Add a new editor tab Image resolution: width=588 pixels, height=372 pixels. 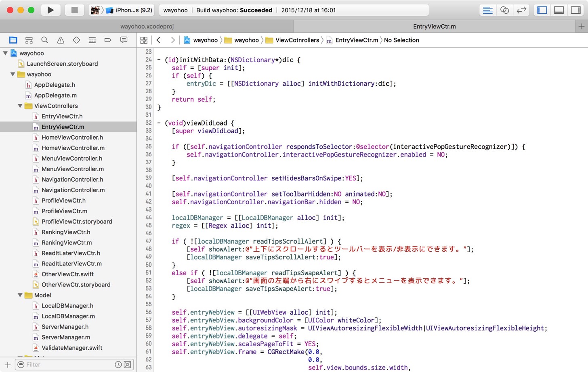(582, 26)
